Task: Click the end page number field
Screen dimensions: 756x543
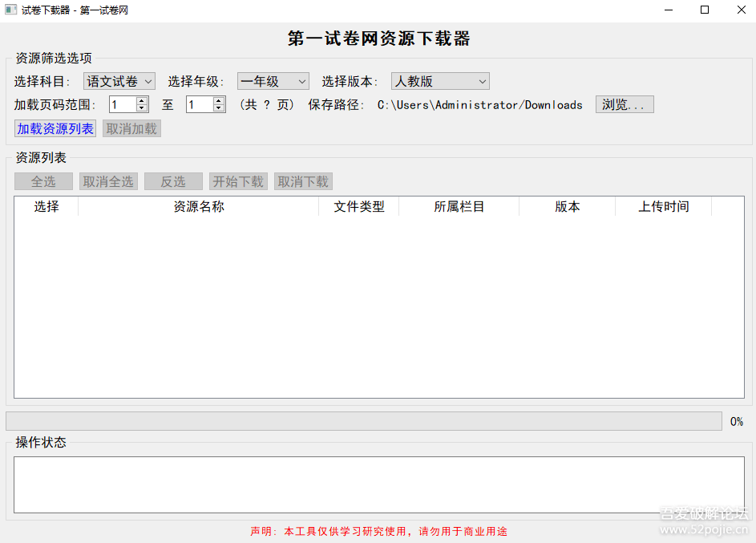Action: click(200, 104)
